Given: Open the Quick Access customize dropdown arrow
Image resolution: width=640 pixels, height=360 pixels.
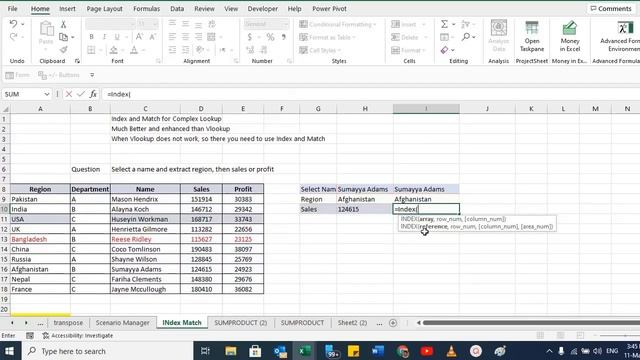Looking at the screenshot, I should (x=92, y=75).
